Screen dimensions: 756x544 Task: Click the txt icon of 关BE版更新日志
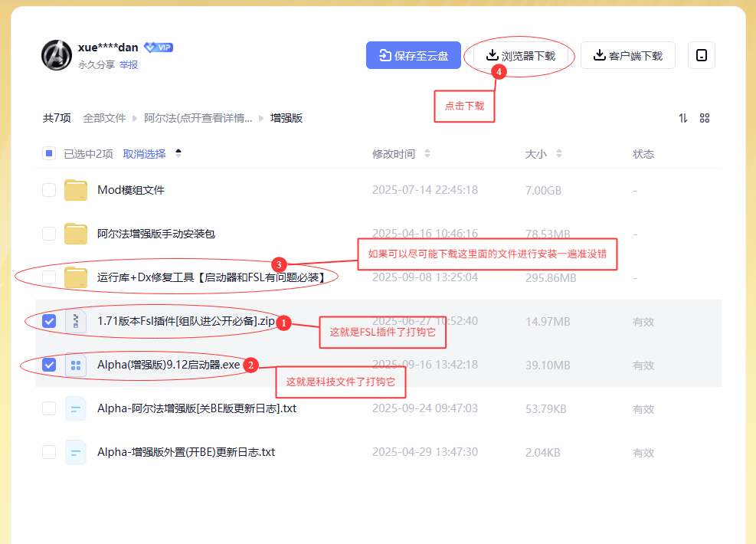76,408
